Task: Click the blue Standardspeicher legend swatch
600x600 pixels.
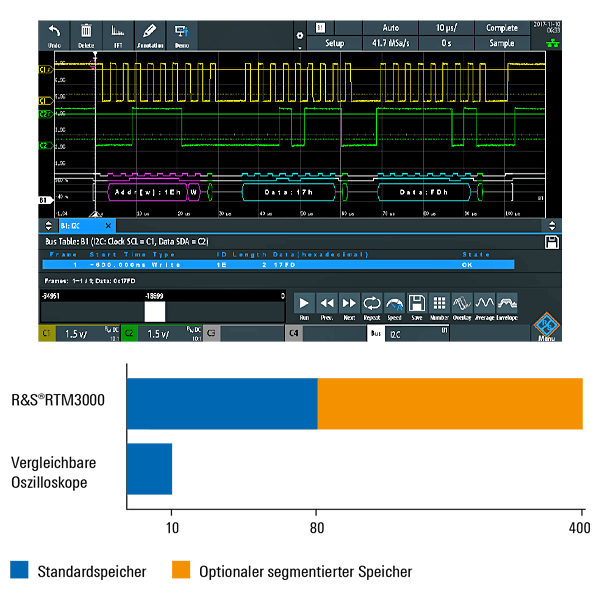Action: tap(19, 570)
